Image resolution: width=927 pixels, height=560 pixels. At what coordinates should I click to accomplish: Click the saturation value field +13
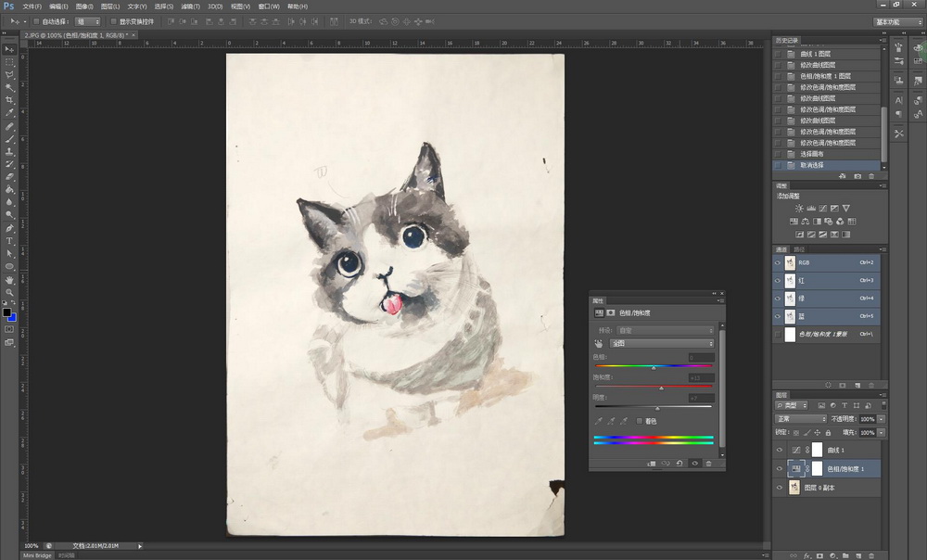[x=701, y=378]
